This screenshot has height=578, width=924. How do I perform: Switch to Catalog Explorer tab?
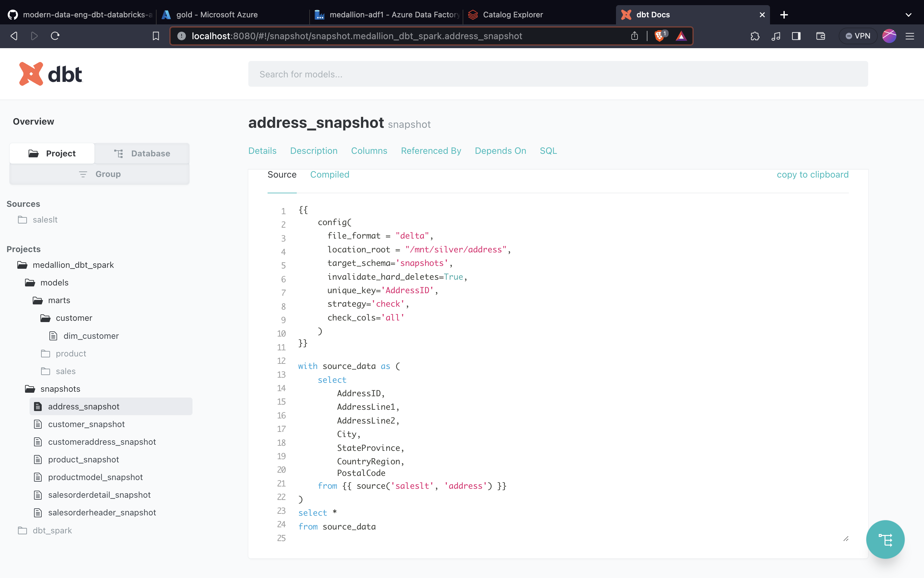pos(539,14)
